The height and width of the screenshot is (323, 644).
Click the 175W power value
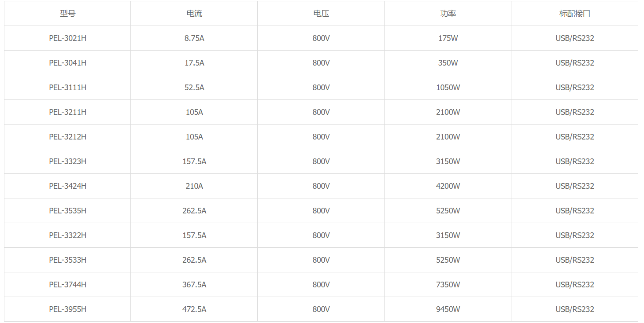448,38
